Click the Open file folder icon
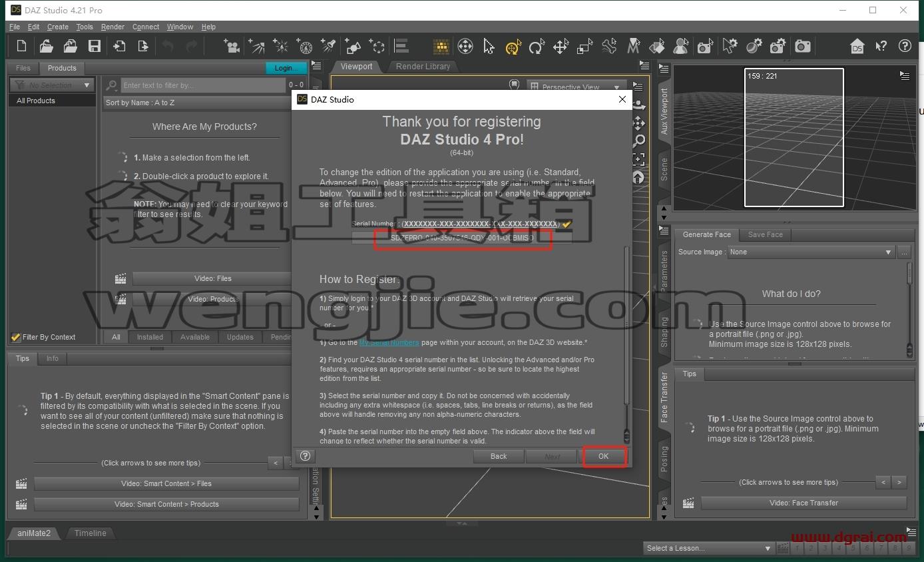924x562 pixels. (46, 46)
